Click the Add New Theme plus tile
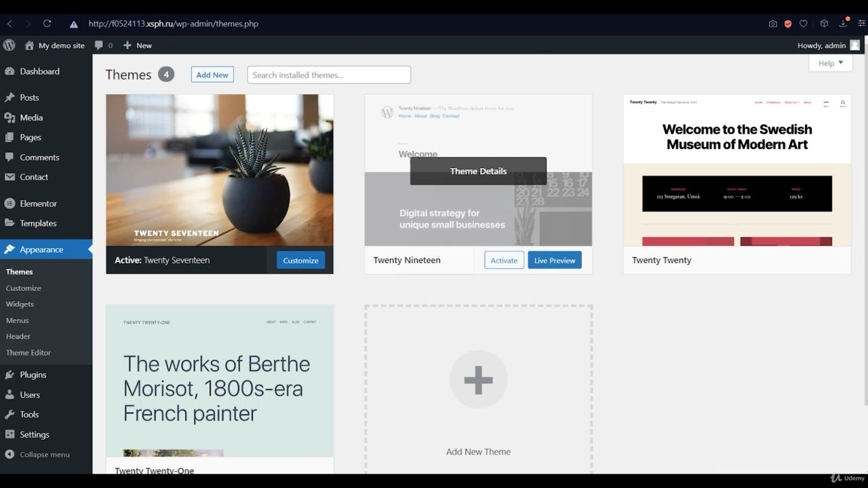The height and width of the screenshot is (488, 868). [478, 390]
